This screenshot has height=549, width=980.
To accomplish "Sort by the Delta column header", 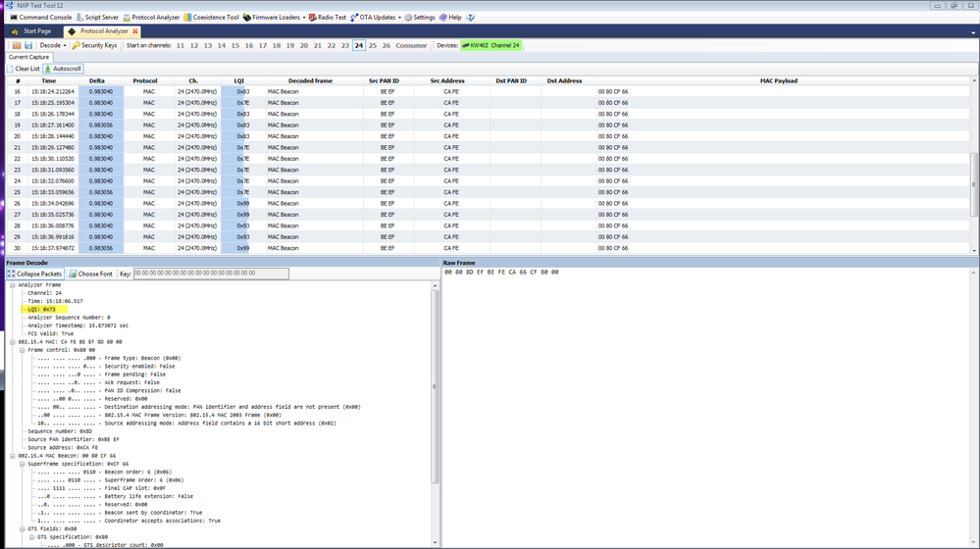I will pyautogui.click(x=97, y=80).
